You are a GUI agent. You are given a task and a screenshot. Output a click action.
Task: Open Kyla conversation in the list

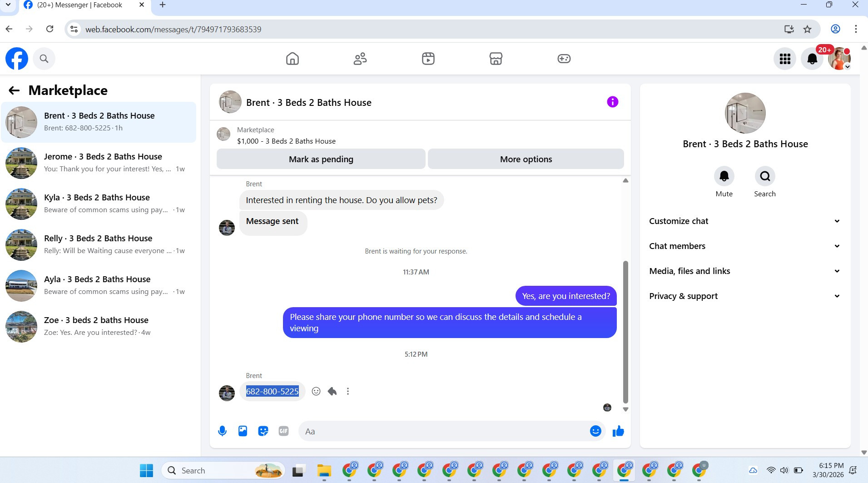point(99,204)
